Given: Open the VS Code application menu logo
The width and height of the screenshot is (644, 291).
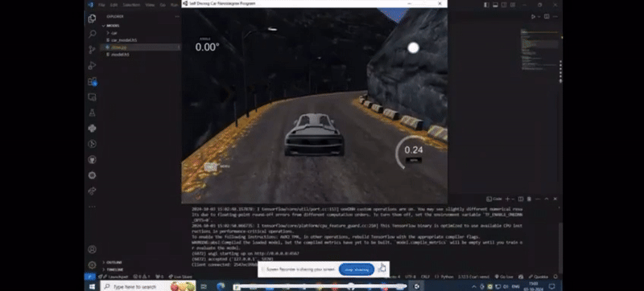Looking at the screenshot, I should [x=91, y=5].
